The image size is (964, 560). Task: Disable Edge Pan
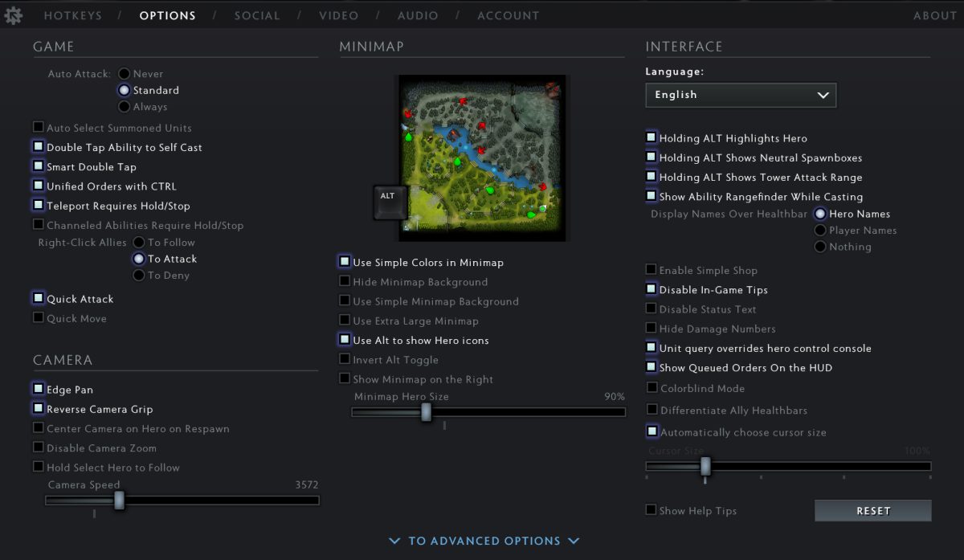(x=38, y=389)
